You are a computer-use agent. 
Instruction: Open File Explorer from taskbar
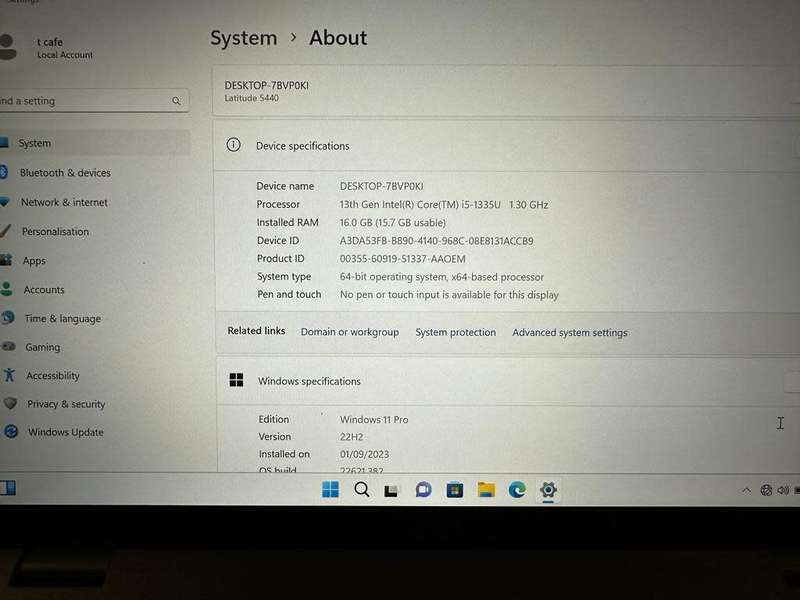pos(486,490)
